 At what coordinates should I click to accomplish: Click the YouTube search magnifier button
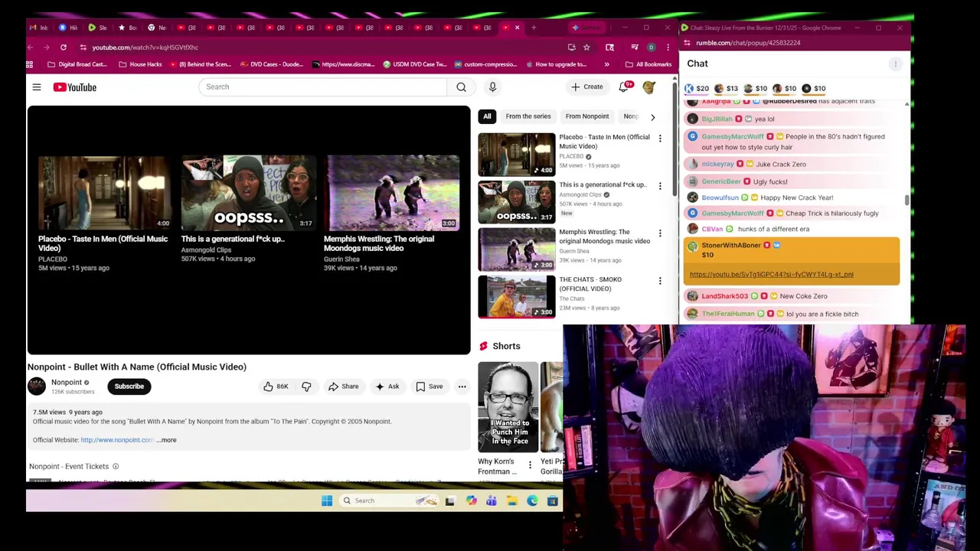(x=461, y=87)
